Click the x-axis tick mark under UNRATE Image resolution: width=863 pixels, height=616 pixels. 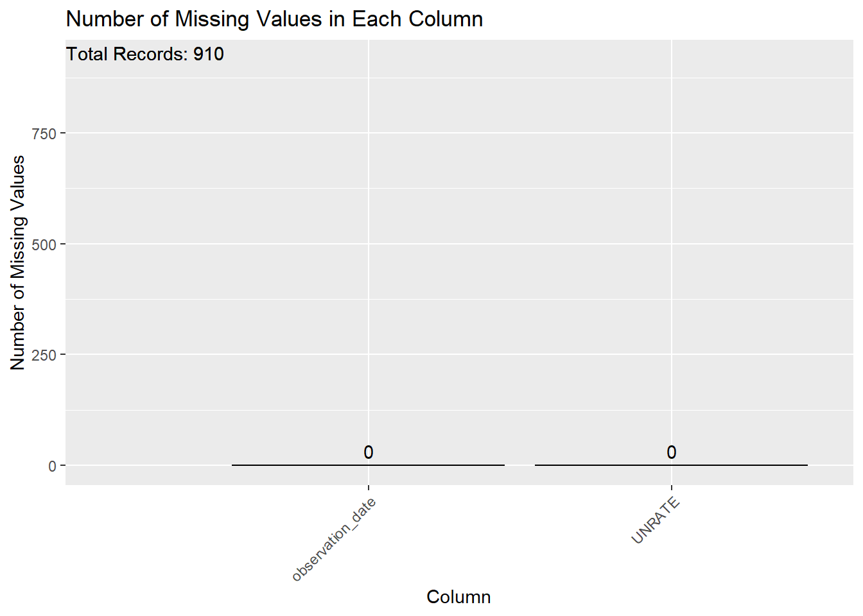pos(672,488)
